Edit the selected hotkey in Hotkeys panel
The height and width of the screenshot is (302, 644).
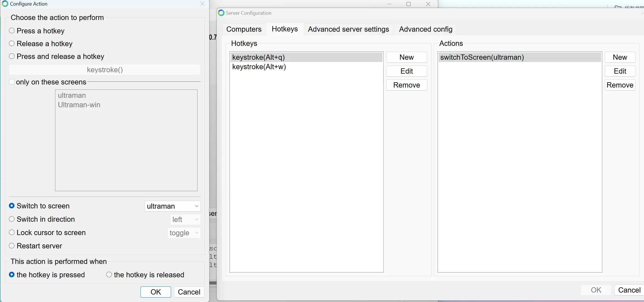[x=406, y=71]
